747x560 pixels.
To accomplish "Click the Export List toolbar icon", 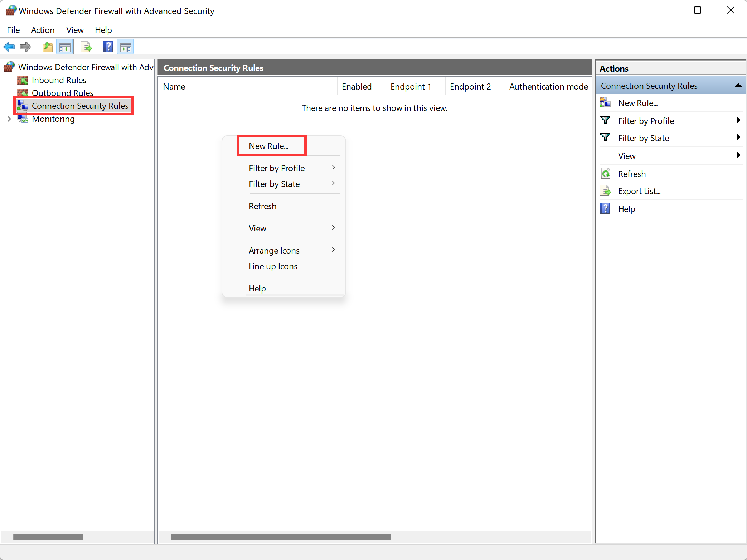I will click(86, 47).
